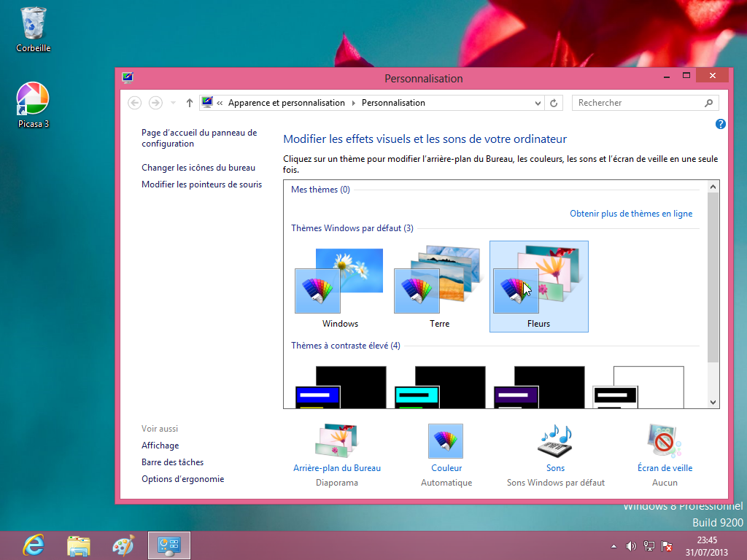The image size is (747, 560).
Task: Open Paint from the taskbar
Action: coord(123,545)
